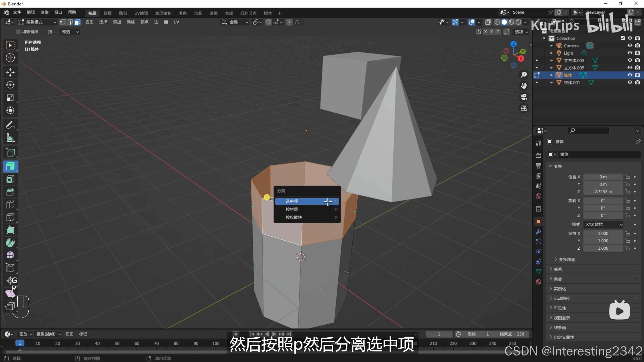Screen dimensions: 644x362
Task: Hide the Camera object in outliner
Action: pos(630,46)
